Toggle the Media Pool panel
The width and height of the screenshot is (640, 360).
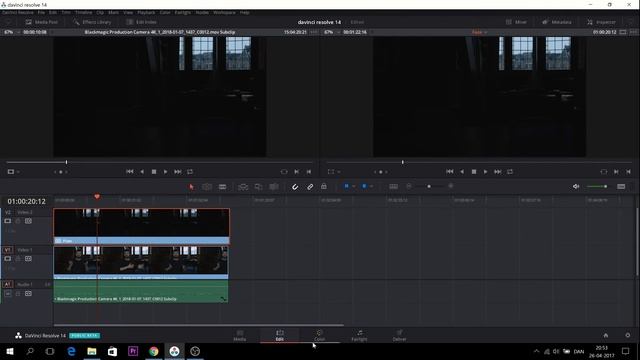[41, 22]
